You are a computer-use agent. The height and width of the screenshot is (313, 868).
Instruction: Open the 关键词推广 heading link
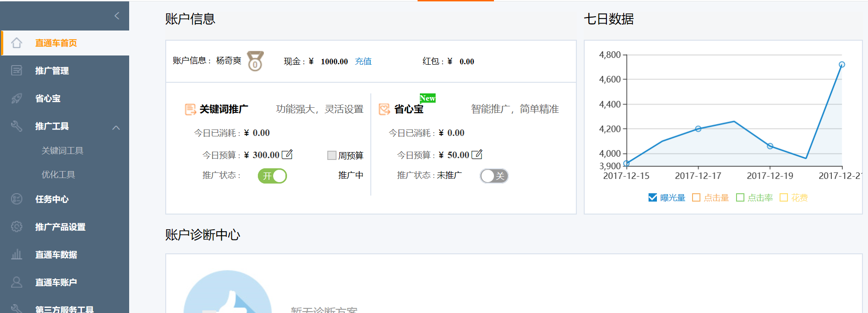pyautogui.click(x=224, y=109)
